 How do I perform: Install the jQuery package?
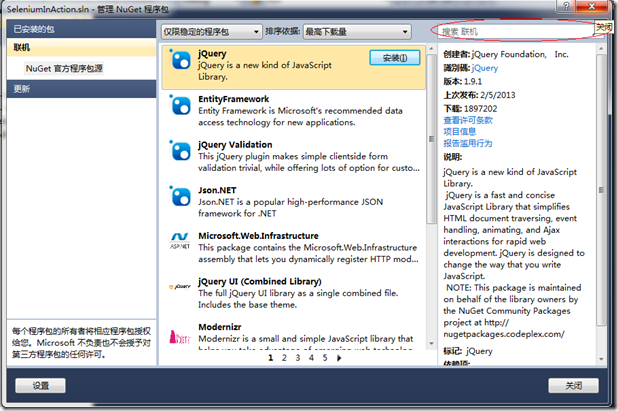[395, 58]
